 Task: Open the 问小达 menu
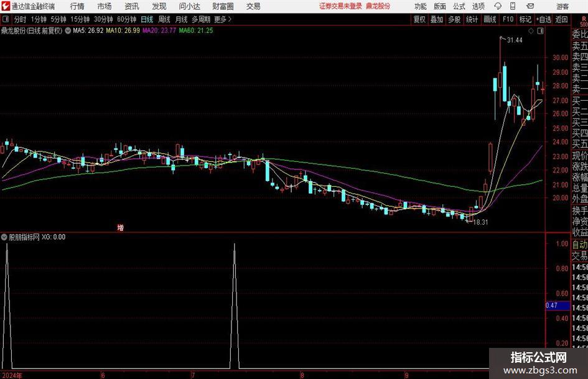(189, 6)
